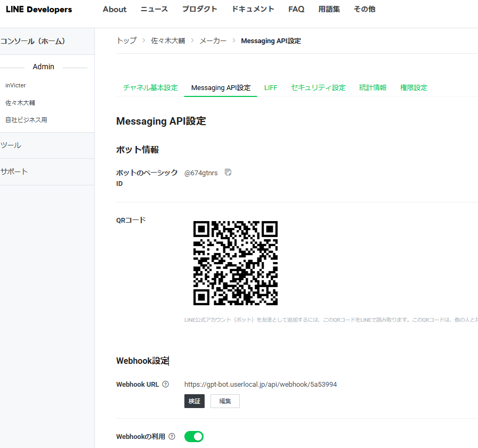478x448 pixels.
Task: Open 用語集 in top navigation
Action: click(x=329, y=9)
